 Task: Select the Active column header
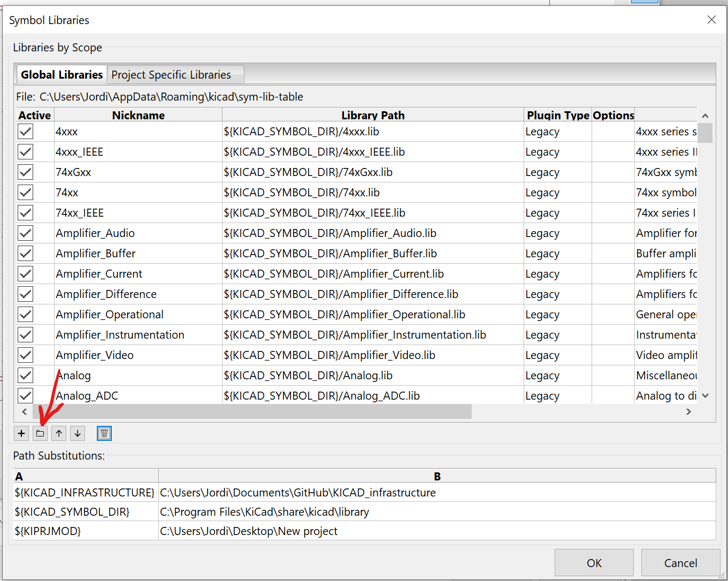[x=35, y=115]
